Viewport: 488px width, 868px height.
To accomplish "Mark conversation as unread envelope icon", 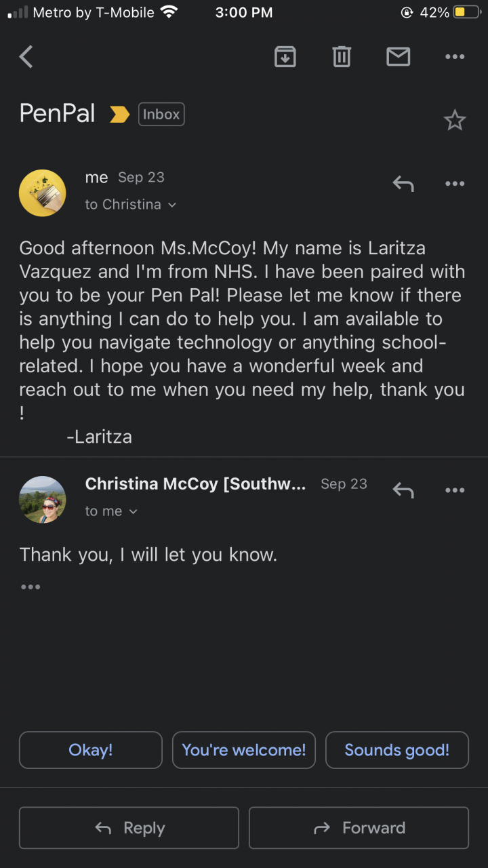I will pos(398,57).
